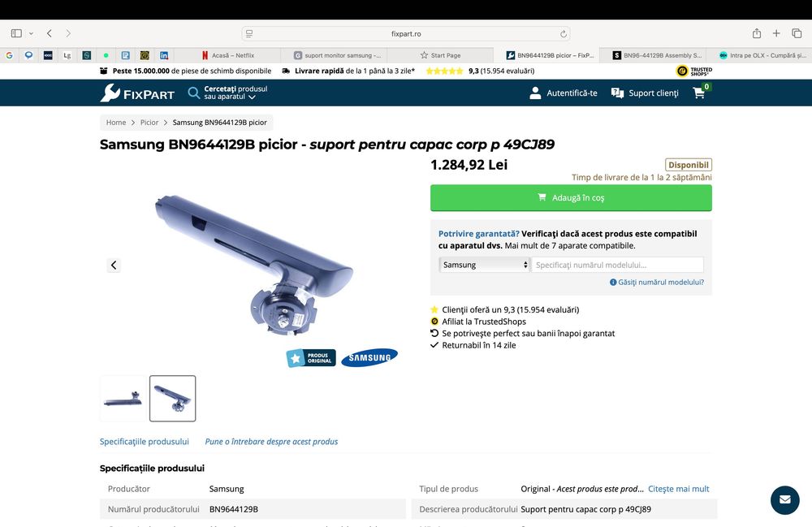The image size is (812, 527).
Task: Reload the page with the refresh icon
Action: (564, 33)
